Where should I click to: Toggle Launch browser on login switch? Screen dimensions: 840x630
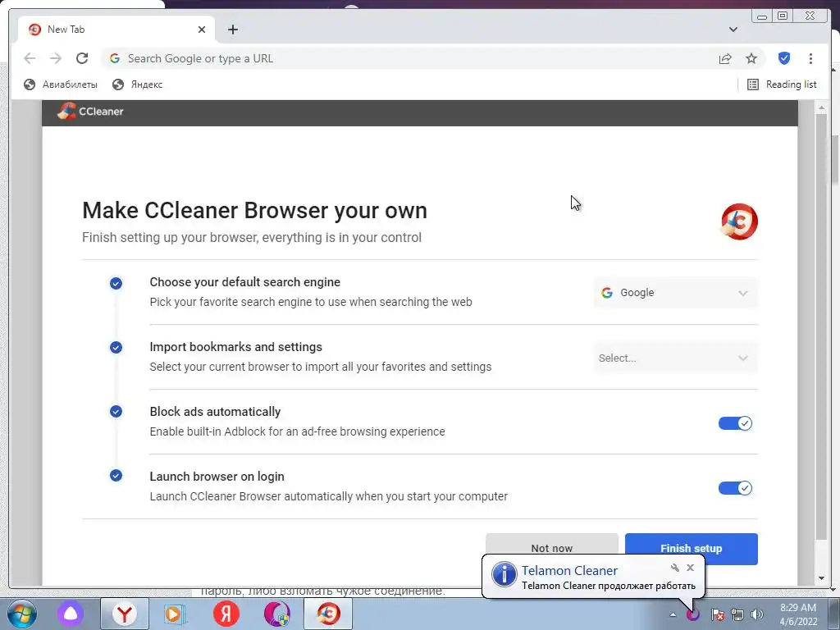[735, 488]
